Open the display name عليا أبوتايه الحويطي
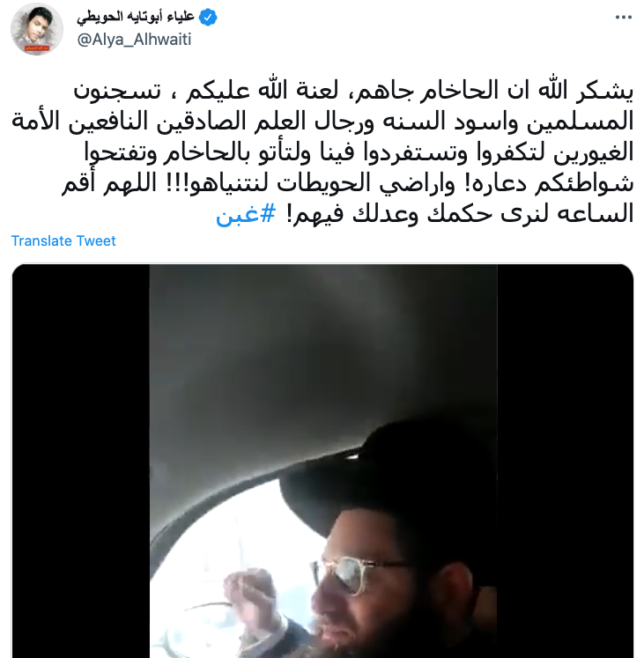 click(x=136, y=17)
